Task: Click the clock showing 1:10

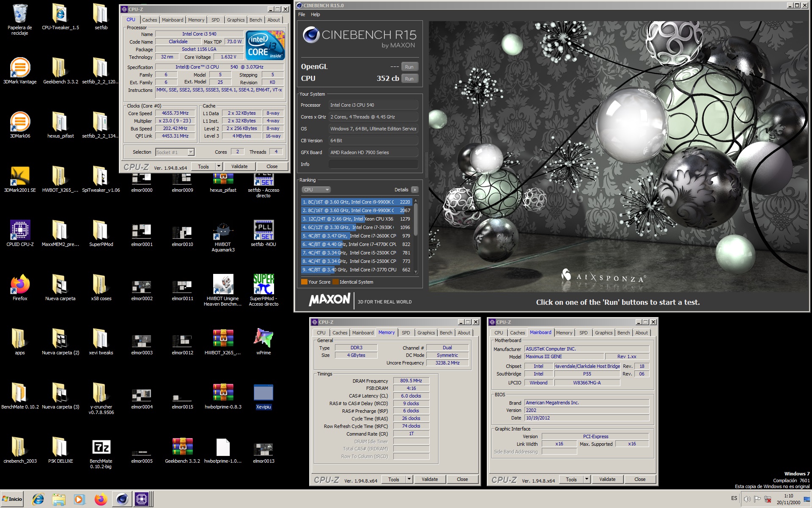Action: [788, 496]
